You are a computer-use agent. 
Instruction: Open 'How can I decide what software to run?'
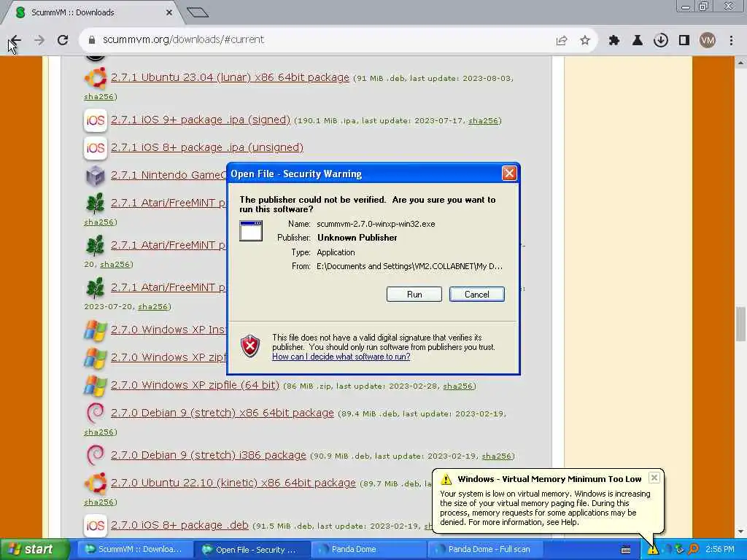click(341, 357)
